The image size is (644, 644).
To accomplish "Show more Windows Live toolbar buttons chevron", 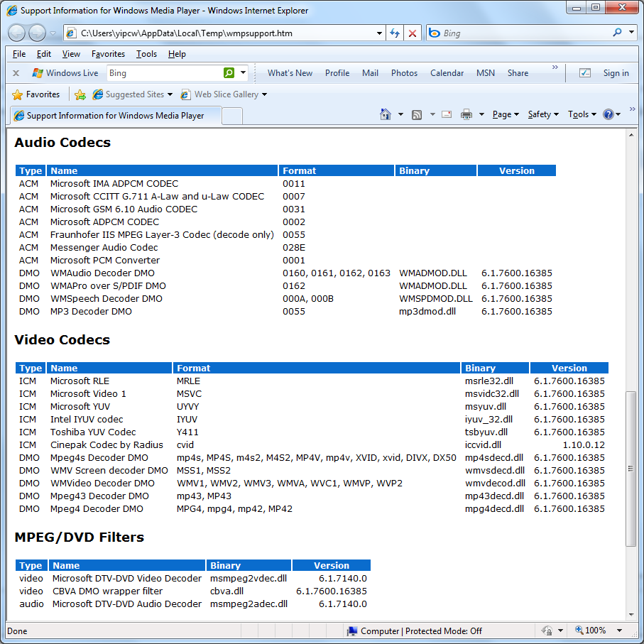I will click(x=555, y=67).
